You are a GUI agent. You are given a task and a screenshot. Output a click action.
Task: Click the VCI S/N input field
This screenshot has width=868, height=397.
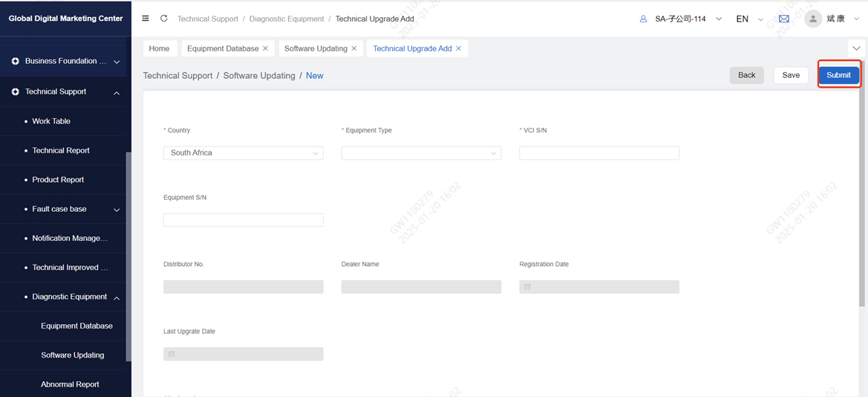pos(598,153)
